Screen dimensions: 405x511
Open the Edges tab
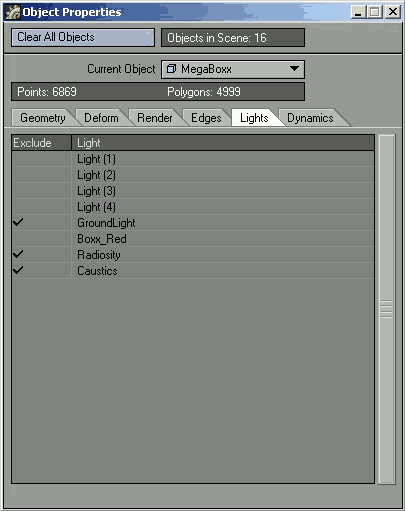click(206, 118)
